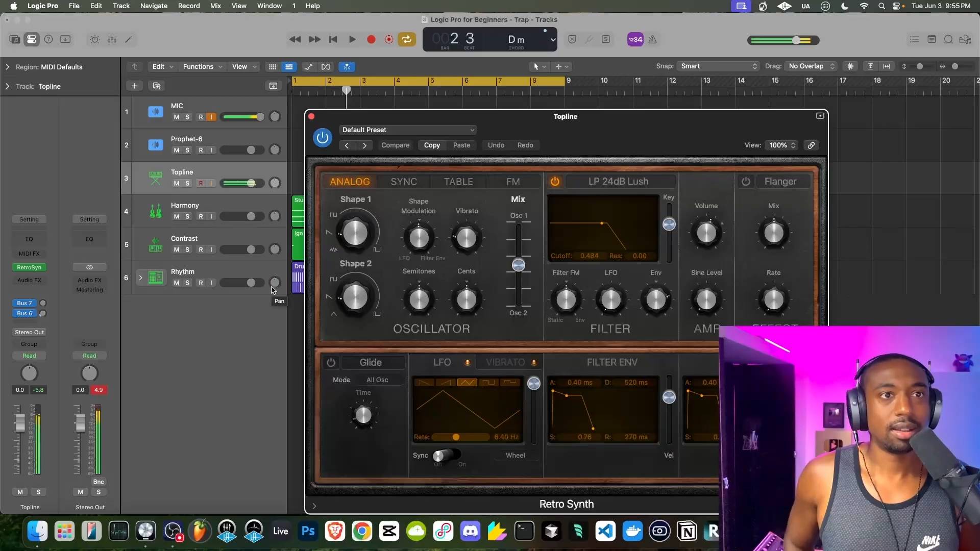
Task: Click the RetroSyn instrument slot
Action: coord(29,267)
